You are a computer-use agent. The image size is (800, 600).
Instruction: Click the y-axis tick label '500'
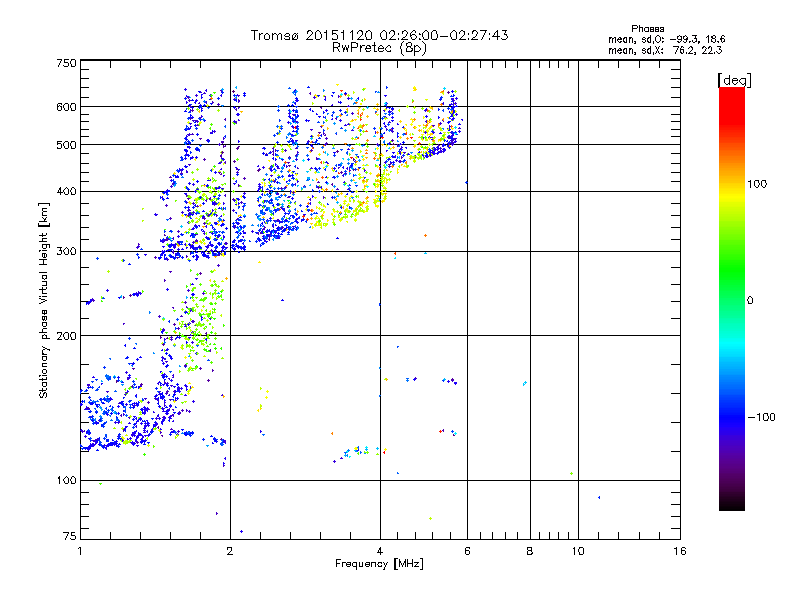pyautogui.click(x=66, y=145)
